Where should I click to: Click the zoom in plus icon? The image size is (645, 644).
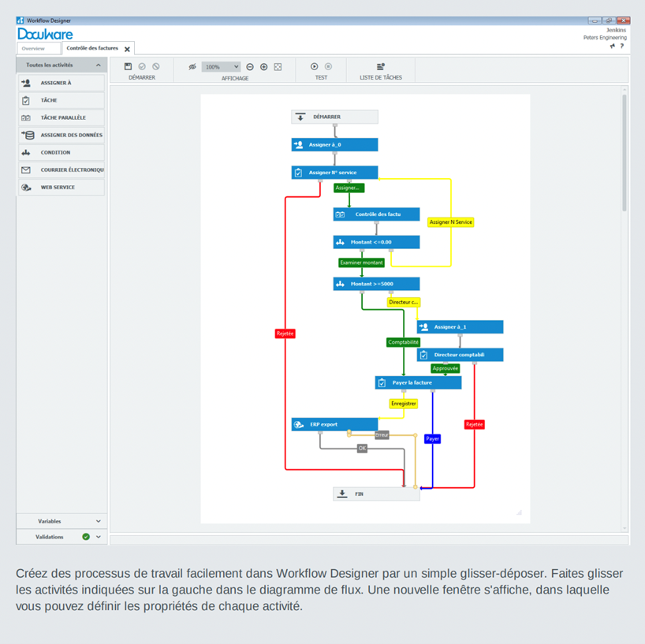264,67
